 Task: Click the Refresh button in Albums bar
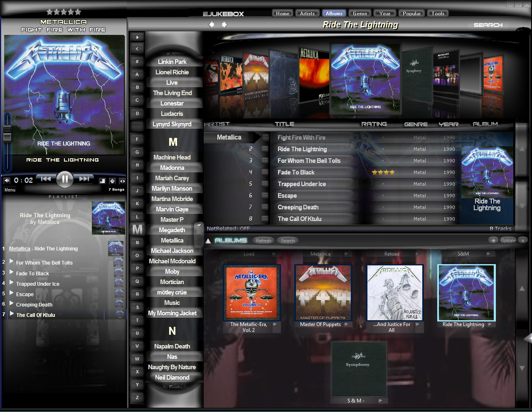[x=264, y=240]
